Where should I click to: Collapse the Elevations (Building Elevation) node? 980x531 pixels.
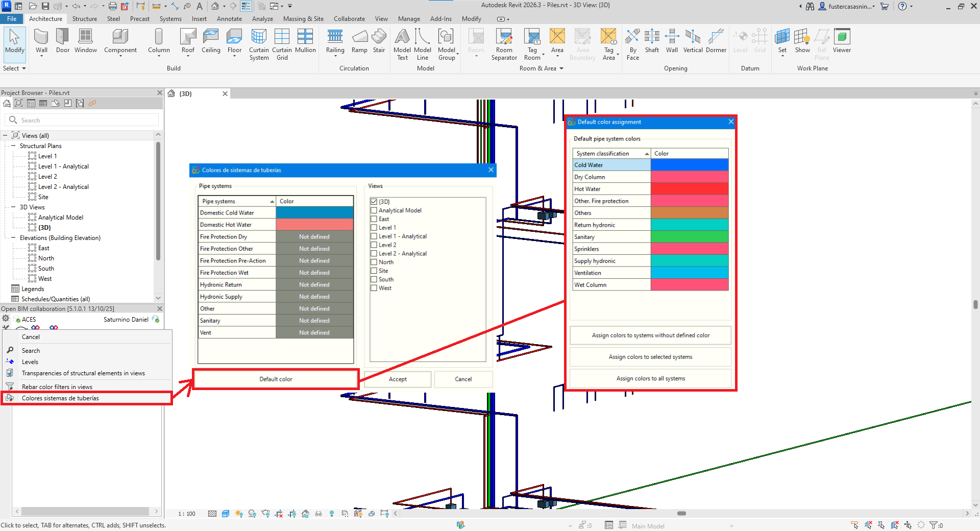coord(13,238)
